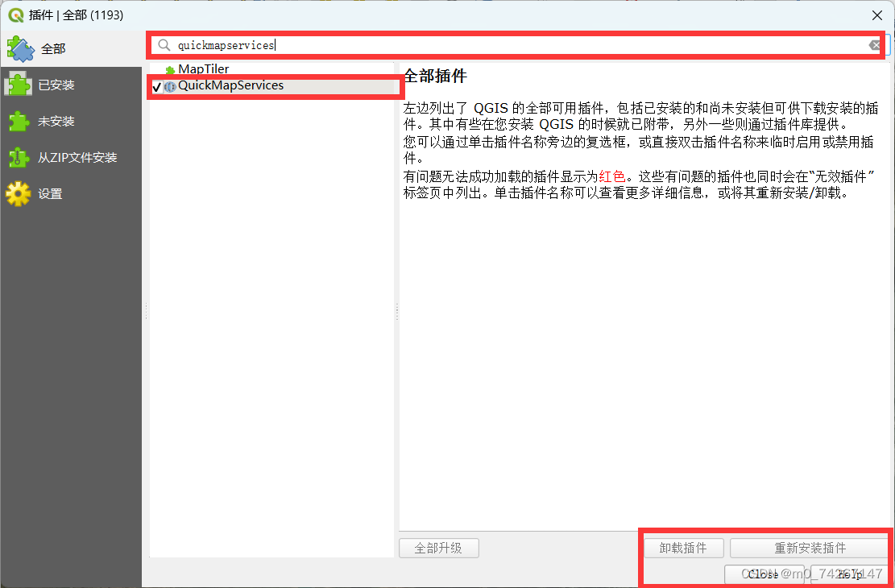Open the 全部 (All) plugins tab
The image size is (895, 588).
pos(71,49)
